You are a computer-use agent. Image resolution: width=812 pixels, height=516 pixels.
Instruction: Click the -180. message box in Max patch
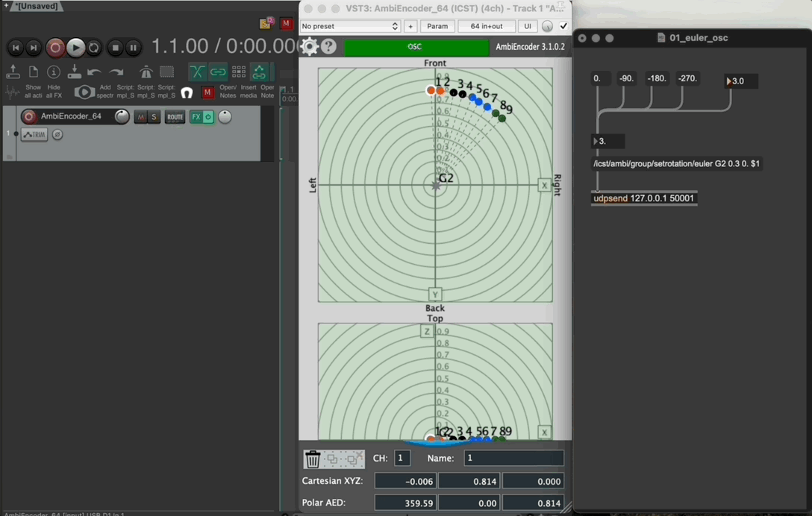(x=658, y=78)
